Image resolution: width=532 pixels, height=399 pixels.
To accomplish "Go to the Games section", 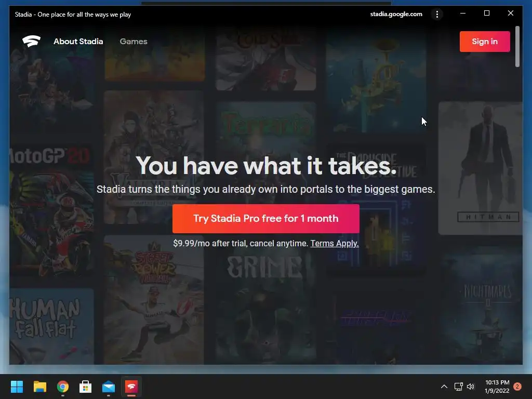I will pos(134,42).
